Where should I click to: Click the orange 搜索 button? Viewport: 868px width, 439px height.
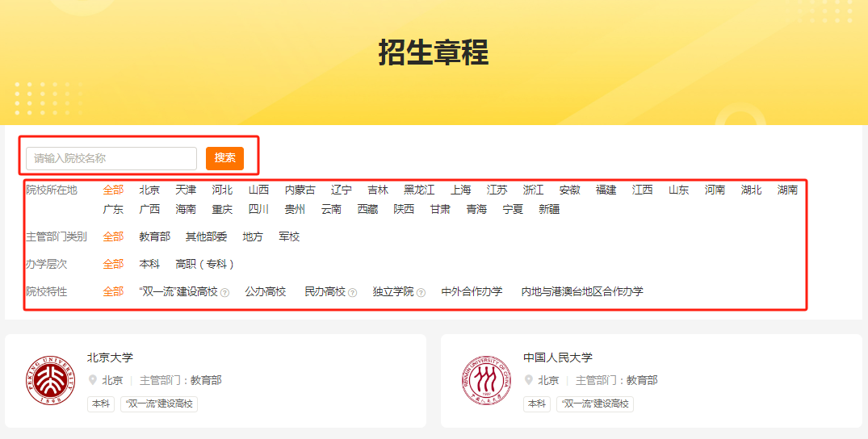click(x=224, y=158)
